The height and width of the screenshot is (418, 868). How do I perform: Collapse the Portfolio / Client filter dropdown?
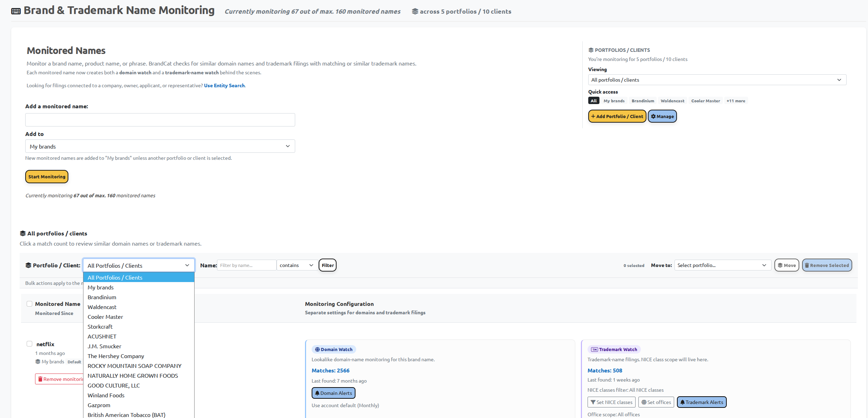tap(139, 265)
